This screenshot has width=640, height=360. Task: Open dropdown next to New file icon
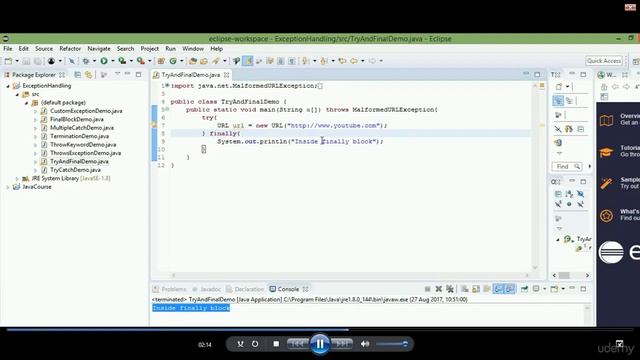click(x=17, y=61)
